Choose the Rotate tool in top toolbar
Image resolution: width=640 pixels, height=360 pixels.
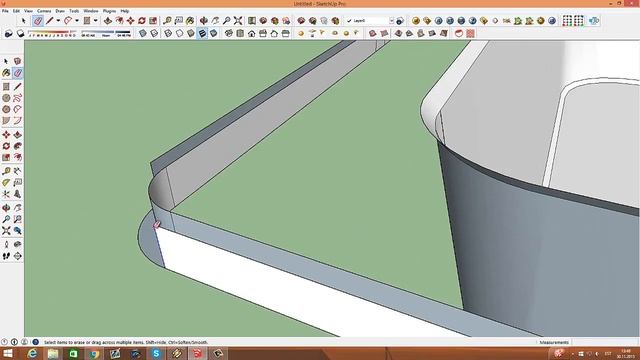tap(142, 20)
